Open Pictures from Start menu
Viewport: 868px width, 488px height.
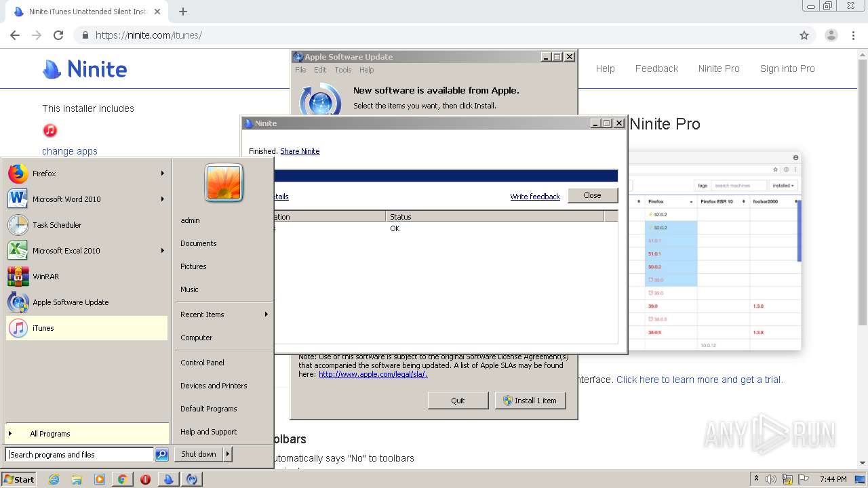pos(193,266)
